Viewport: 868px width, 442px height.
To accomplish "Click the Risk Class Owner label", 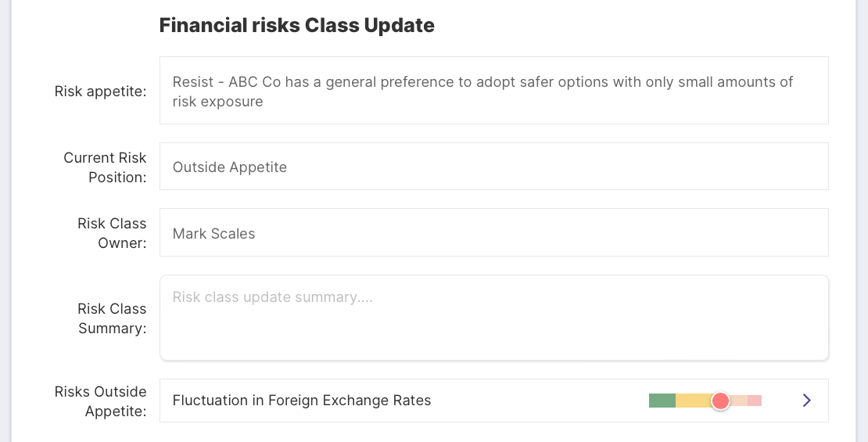I will tap(111, 233).
